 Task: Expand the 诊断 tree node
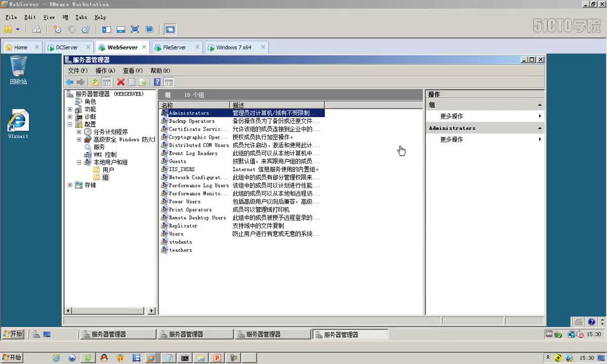coord(70,117)
